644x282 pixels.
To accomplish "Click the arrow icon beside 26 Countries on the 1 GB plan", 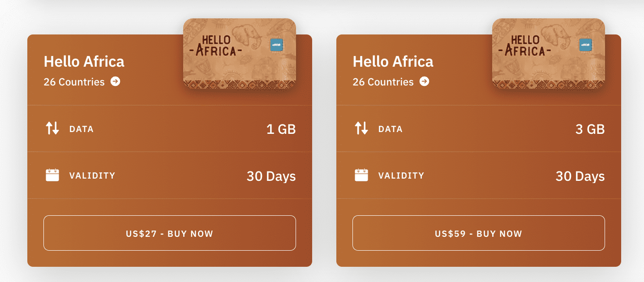I will coord(116,81).
